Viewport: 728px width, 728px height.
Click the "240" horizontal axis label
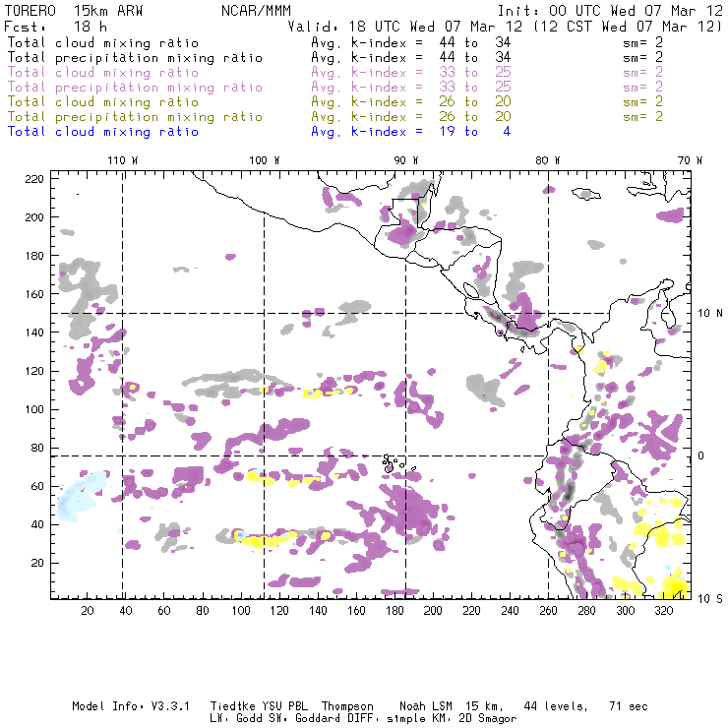510,610
